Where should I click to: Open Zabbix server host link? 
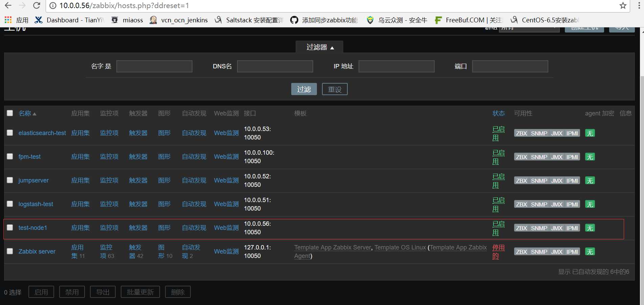[x=37, y=252]
